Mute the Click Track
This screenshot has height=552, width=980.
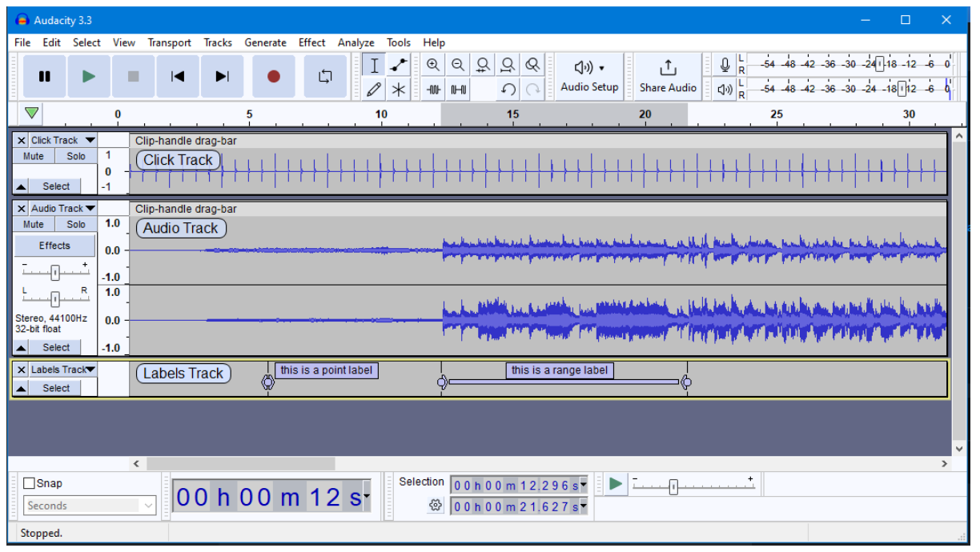(x=34, y=156)
